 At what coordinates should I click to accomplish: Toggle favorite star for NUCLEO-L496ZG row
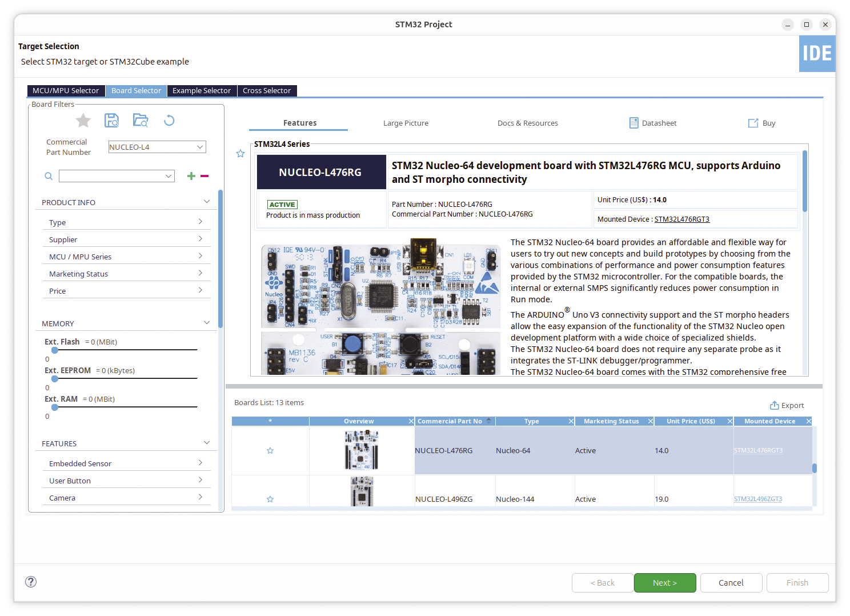tap(270, 499)
